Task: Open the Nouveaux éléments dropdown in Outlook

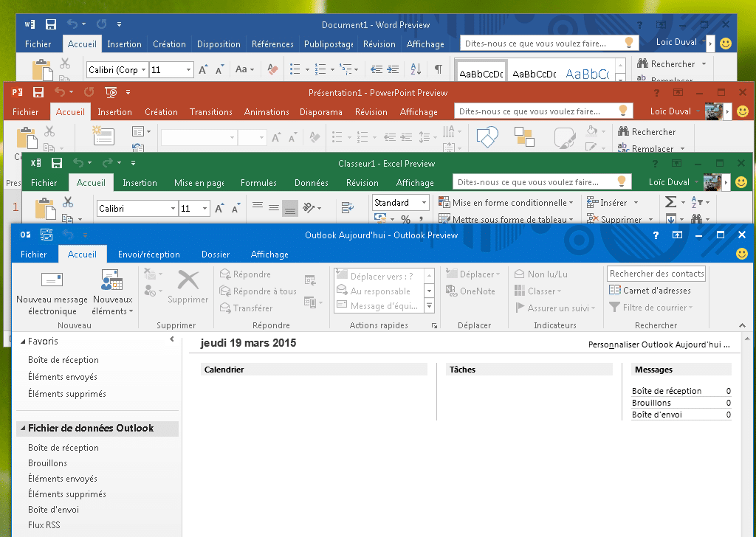Action: coord(112,292)
